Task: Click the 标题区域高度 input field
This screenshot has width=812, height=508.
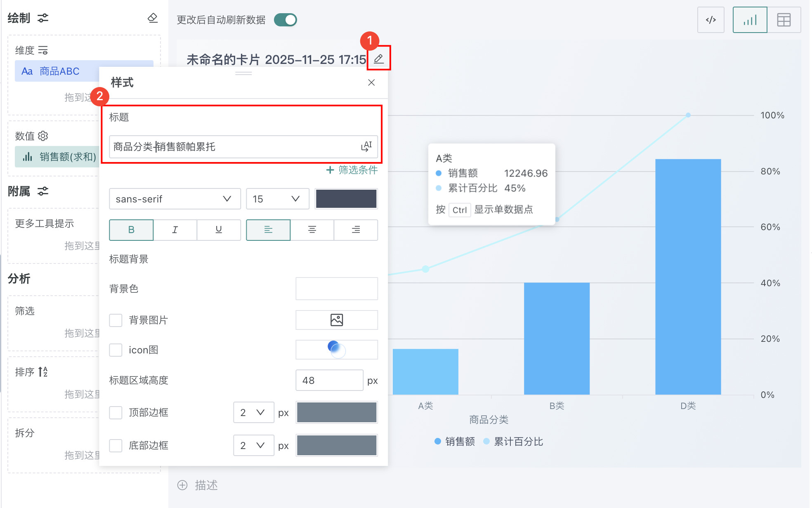Action: click(329, 380)
